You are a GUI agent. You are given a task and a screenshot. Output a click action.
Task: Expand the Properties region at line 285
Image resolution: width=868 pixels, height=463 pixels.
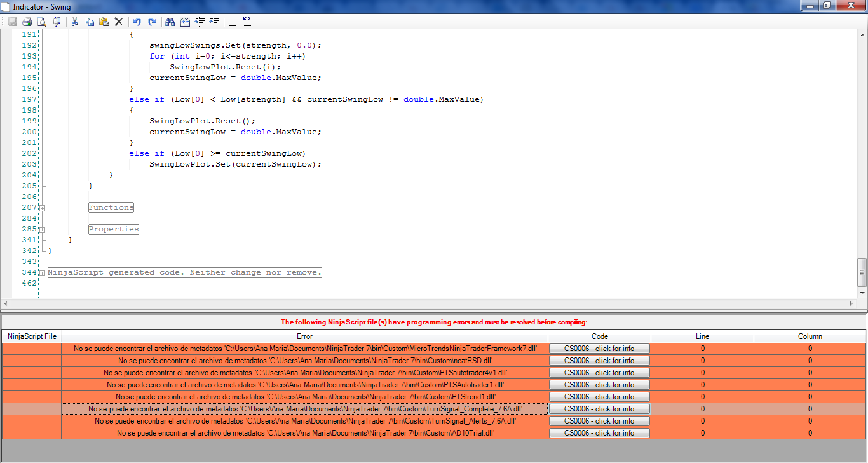point(43,230)
